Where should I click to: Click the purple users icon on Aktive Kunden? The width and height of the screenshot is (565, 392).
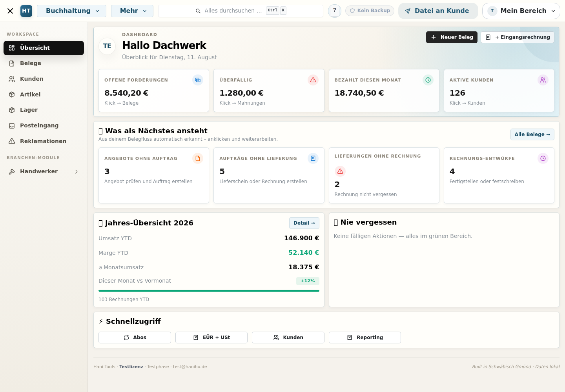(543, 80)
